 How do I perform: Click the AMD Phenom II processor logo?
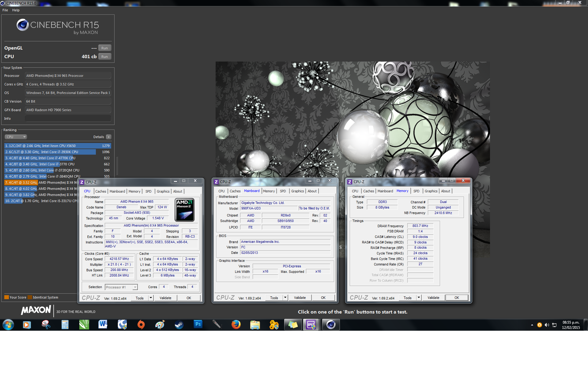point(184,210)
